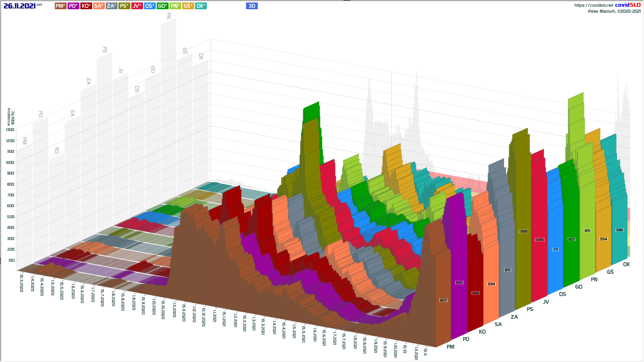Toggle the KO* dark red region button

[86, 6]
